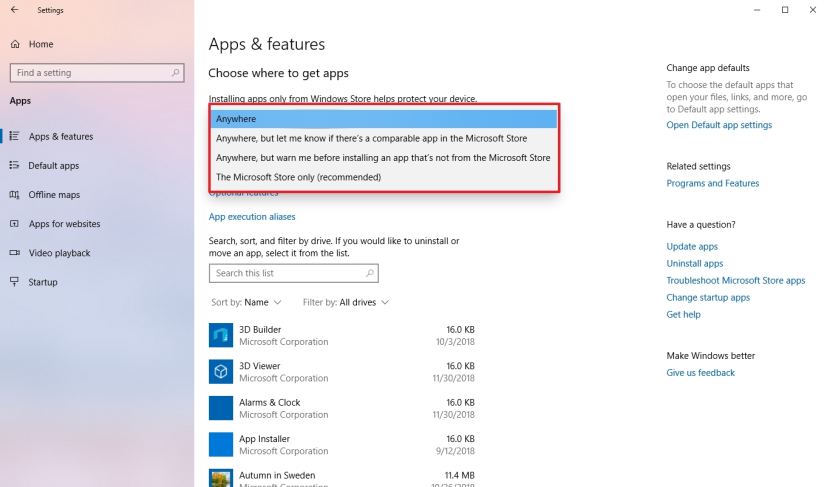The image size is (827, 487).
Task: Open the Filter by: All drives dropdown
Action: point(346,302)
